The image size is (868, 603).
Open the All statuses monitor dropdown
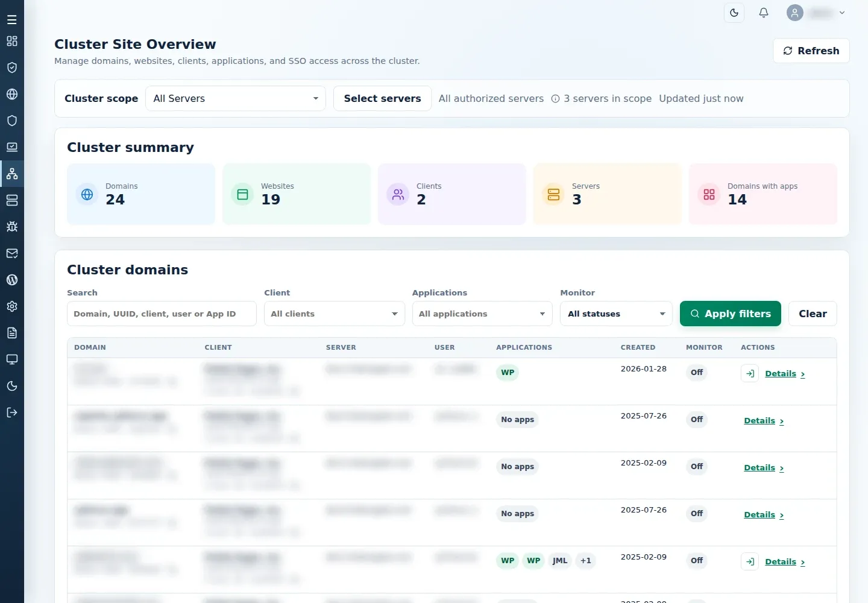pos(616,314)
